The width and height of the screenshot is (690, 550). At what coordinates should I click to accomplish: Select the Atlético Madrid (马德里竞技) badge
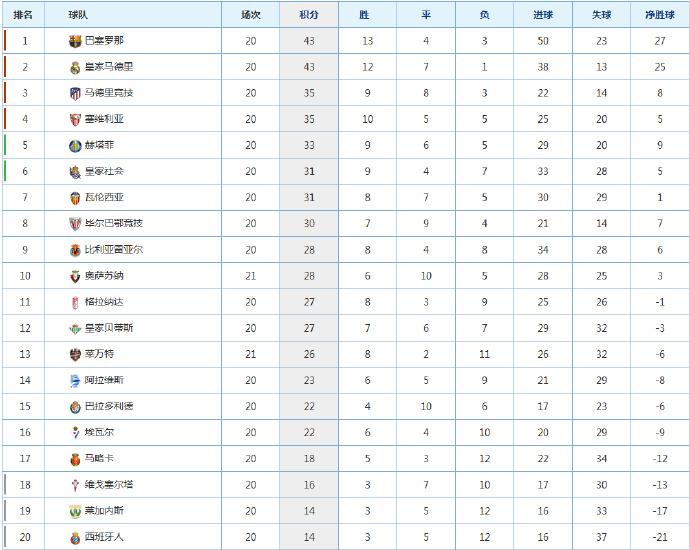coord(75,93)
